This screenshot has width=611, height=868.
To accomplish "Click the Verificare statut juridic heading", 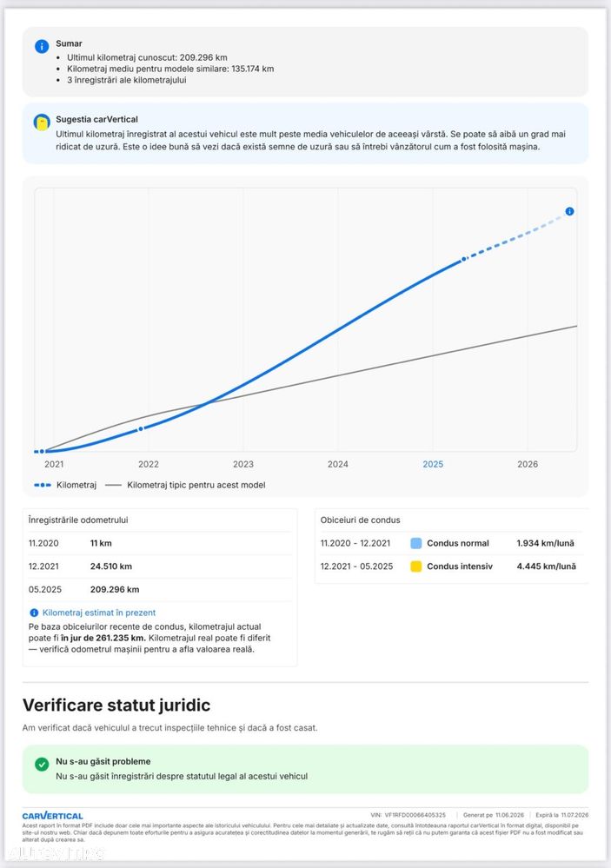I will tap(116, 706).
